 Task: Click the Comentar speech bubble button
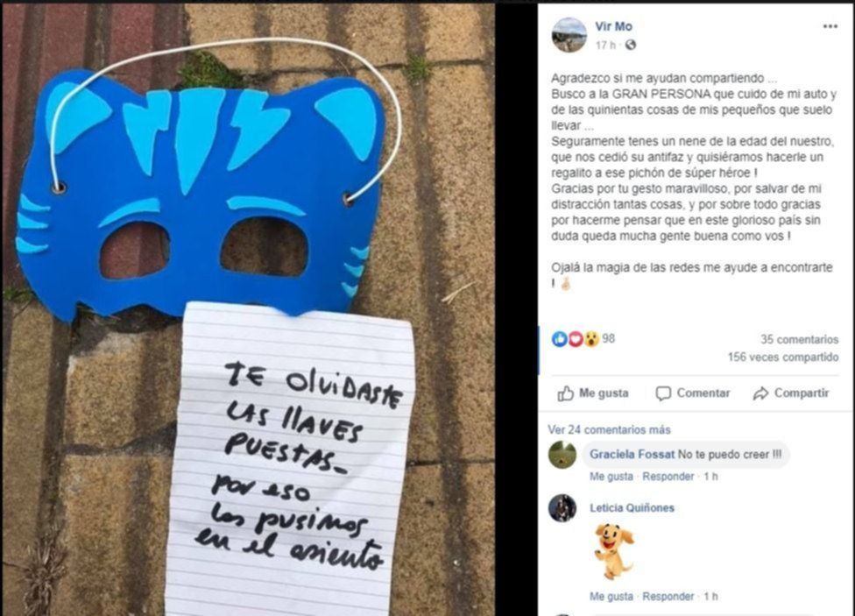click(693, 393)
